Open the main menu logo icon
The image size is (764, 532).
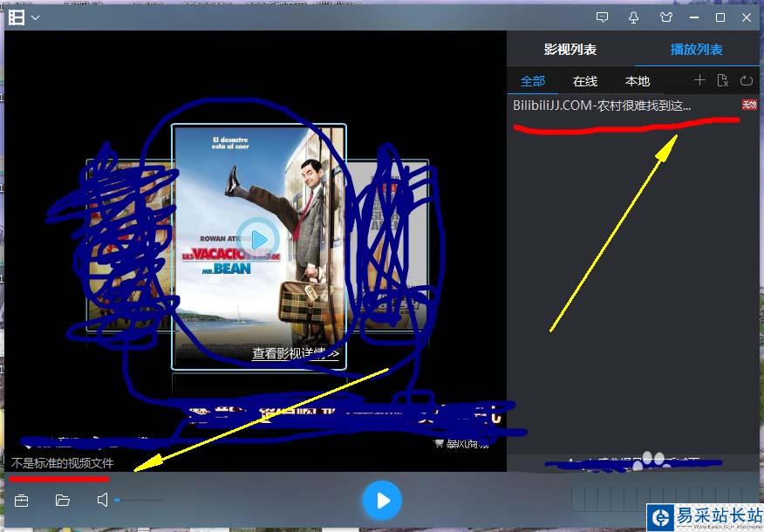coord(16,17)
